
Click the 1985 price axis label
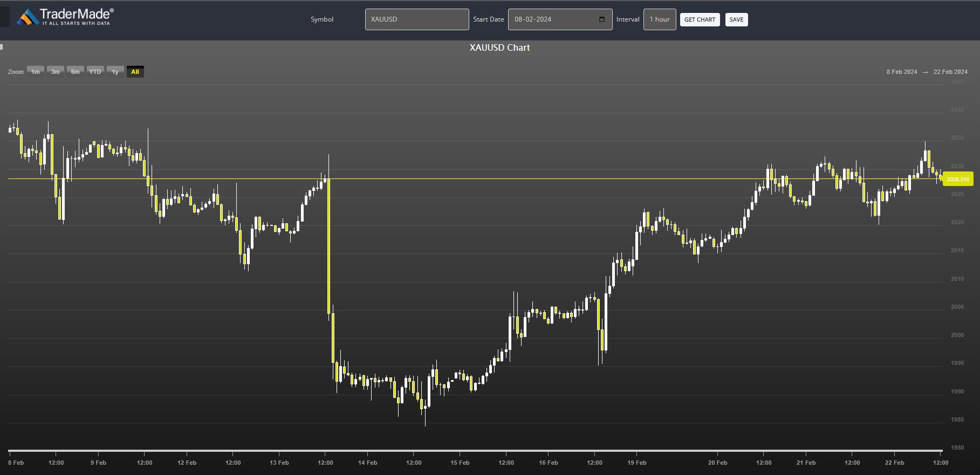pos(957,419)
